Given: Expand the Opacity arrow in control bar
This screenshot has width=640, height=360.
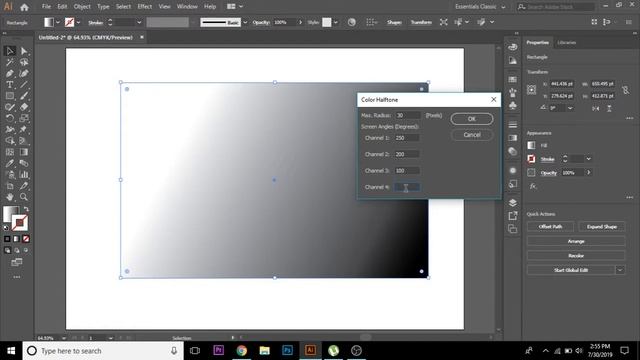Looking at the screenshot, I should point(300,22).
